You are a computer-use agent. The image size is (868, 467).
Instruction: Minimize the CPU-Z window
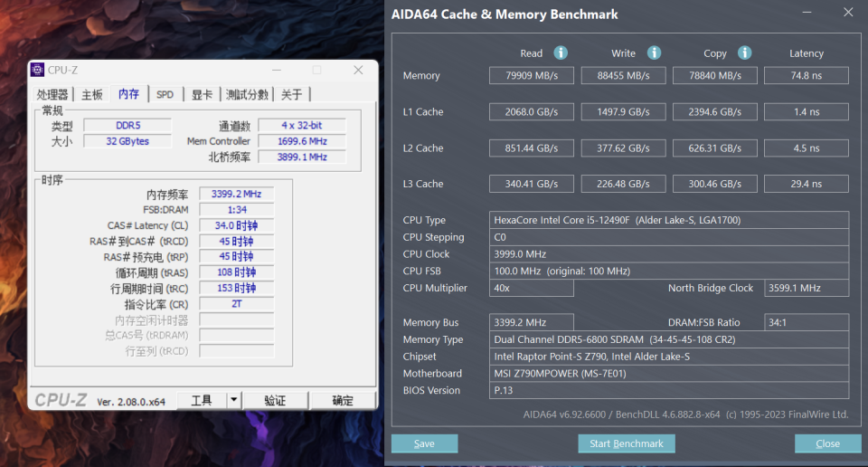277,70
